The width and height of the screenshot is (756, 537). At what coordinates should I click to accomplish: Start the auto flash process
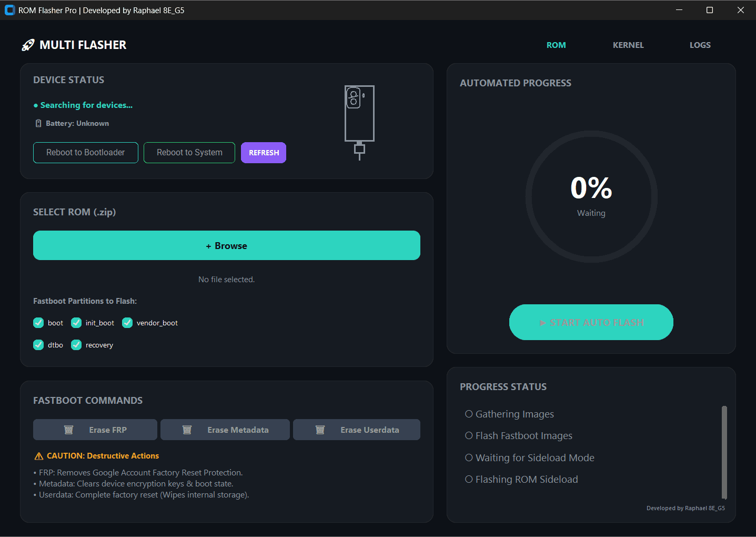pos(591,322)
